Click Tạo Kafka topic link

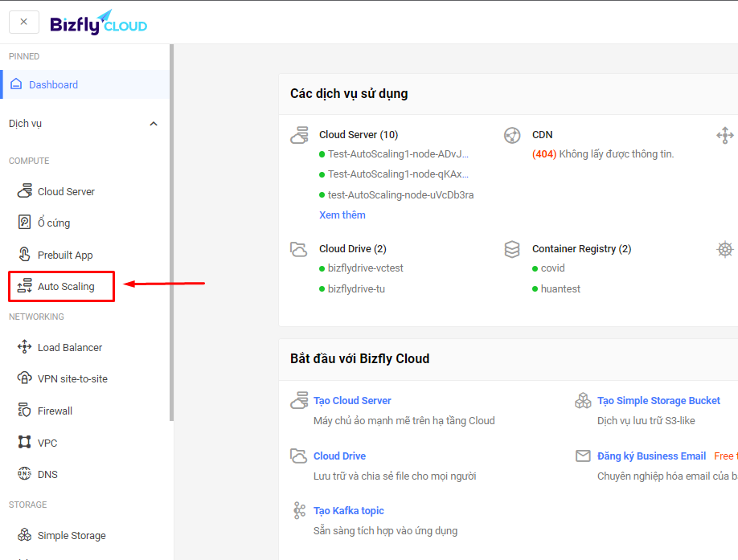(348, 511)
